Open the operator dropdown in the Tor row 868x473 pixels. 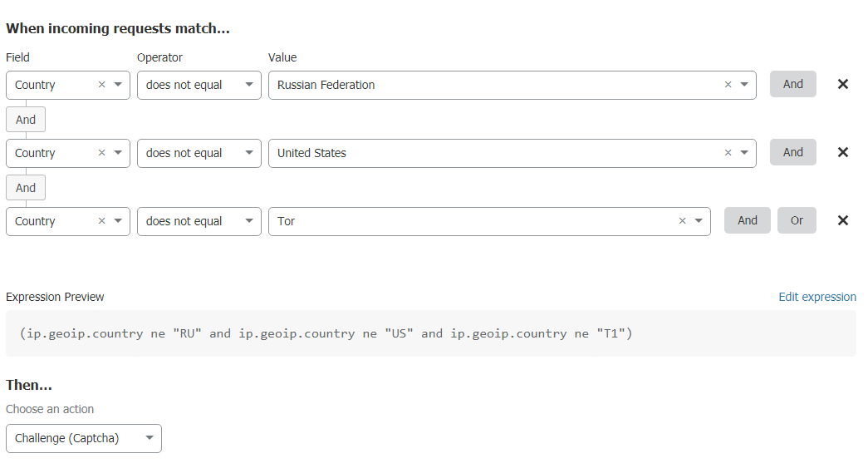pyautogui.click(x=199, y=221)
